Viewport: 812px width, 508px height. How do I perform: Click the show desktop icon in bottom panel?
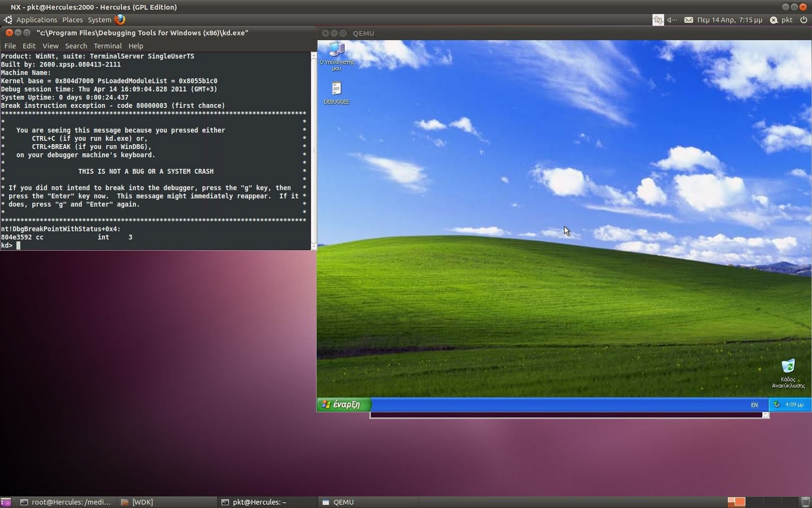point(6,502)
